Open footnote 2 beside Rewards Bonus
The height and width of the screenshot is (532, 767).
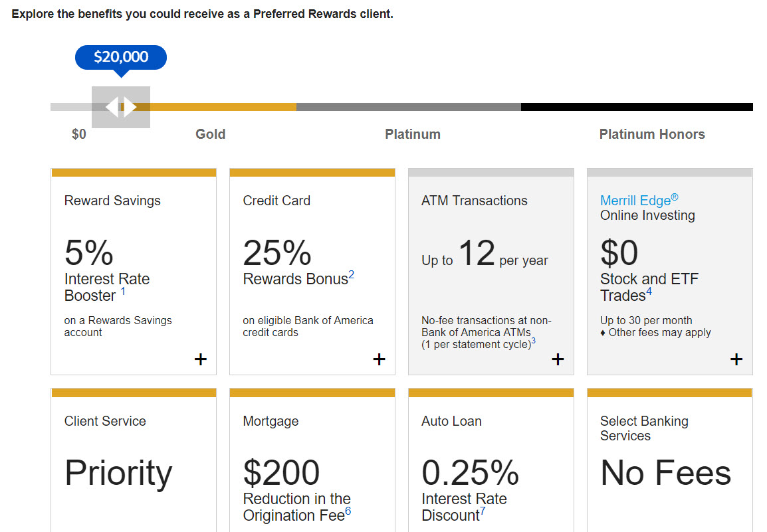[x=351, y=275]
